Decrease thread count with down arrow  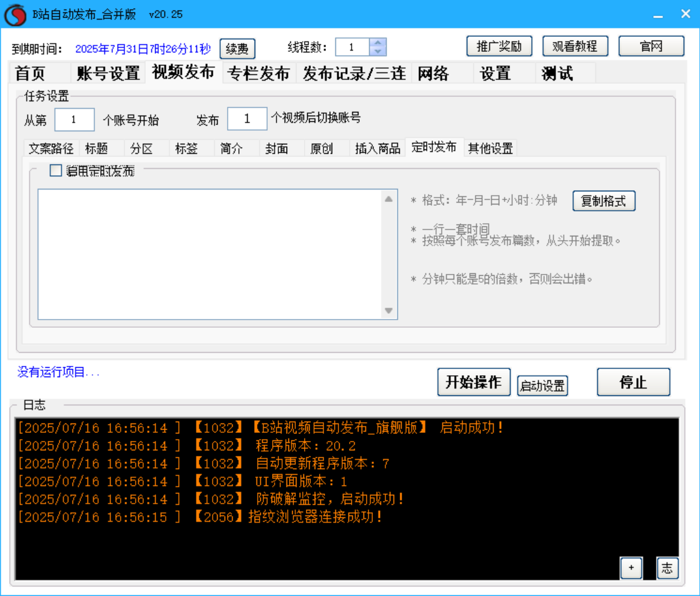[378, 51]
